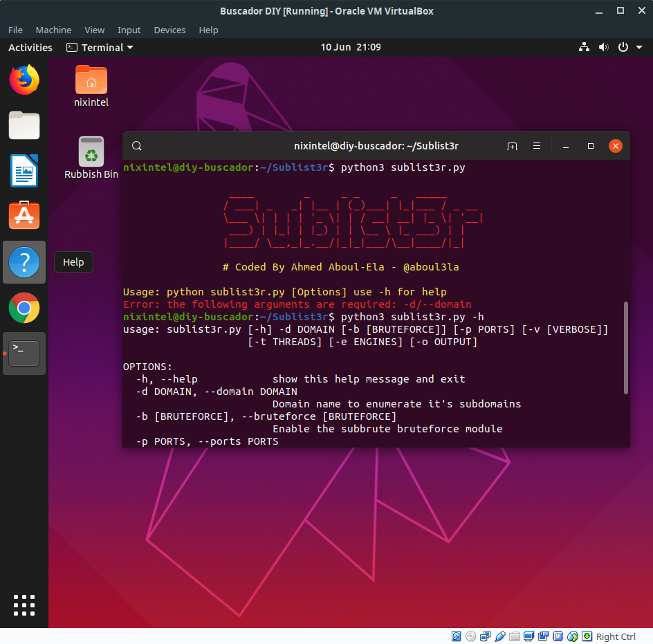
Task: Open Firefox from the Ubuntu dock
Action: click(24, 80)
